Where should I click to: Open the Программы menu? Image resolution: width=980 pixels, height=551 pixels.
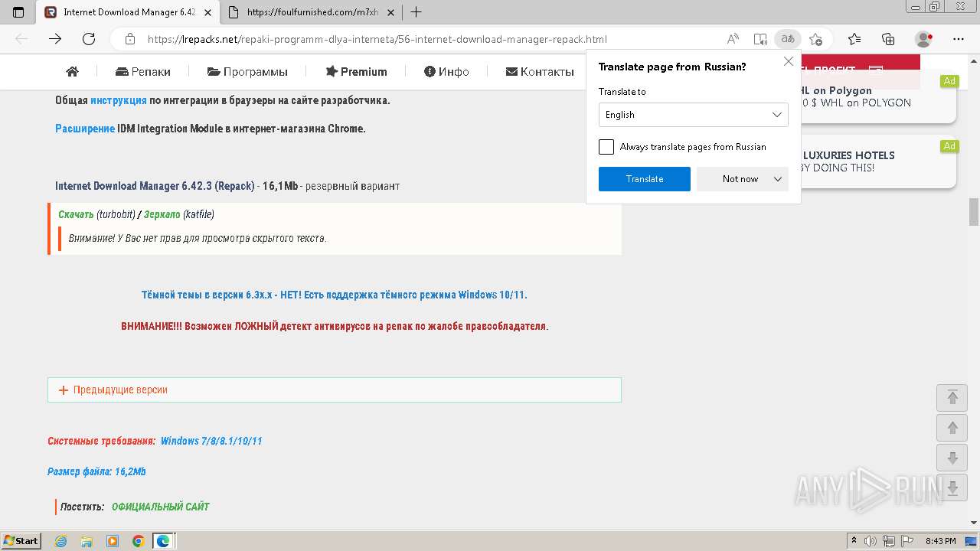click(x=247, y=72)
